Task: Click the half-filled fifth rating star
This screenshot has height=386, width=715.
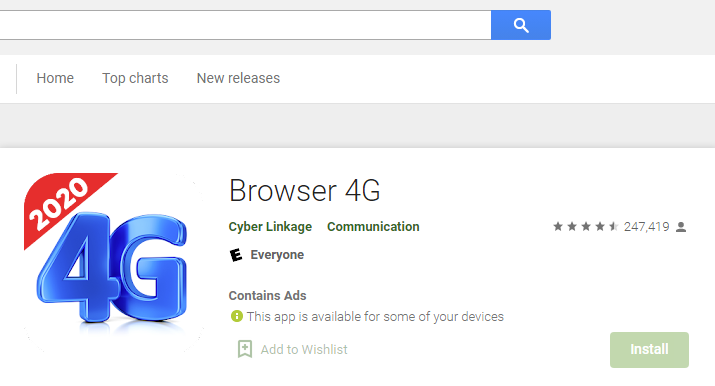Action: click(x=614, y=226)
